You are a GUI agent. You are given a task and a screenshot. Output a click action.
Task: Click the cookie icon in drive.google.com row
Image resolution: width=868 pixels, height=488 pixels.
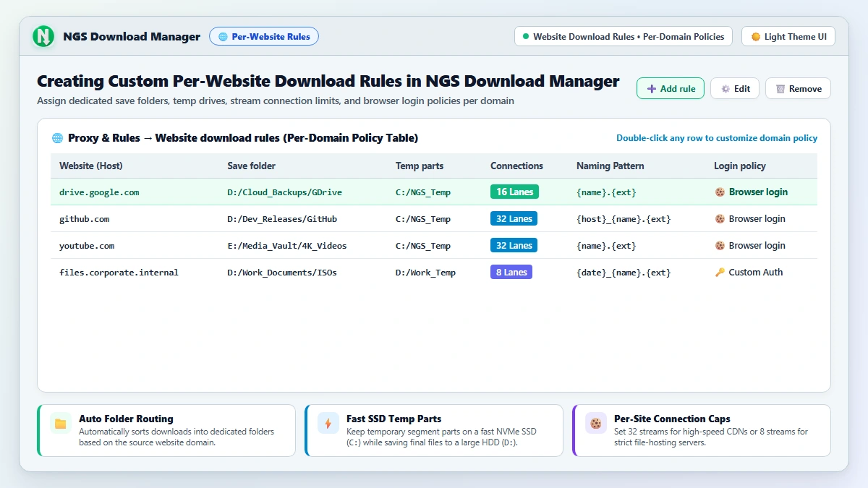coord(720,192)
